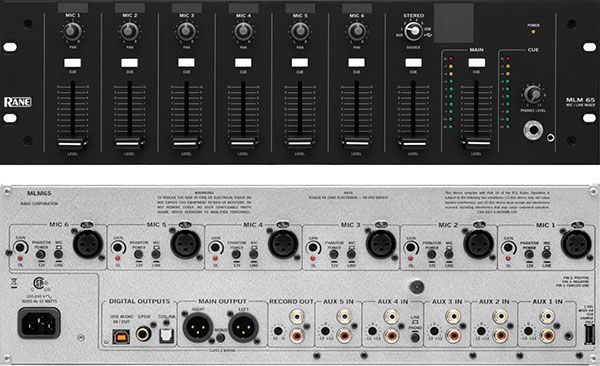Image resolution: width=600 pixels, height=366 pixels.
Task: Click the MIC 3 XLR input connector
Action: click(381, 244)
